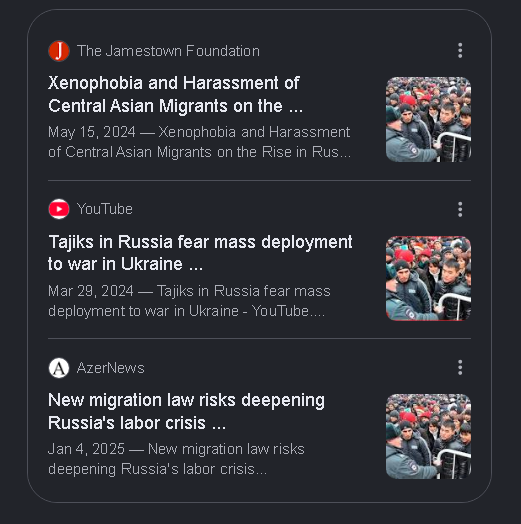Open Tajiks in Russia fear mass deployment headline
Image resolution: width=521 pixels, height=524 pixels.
200,253
